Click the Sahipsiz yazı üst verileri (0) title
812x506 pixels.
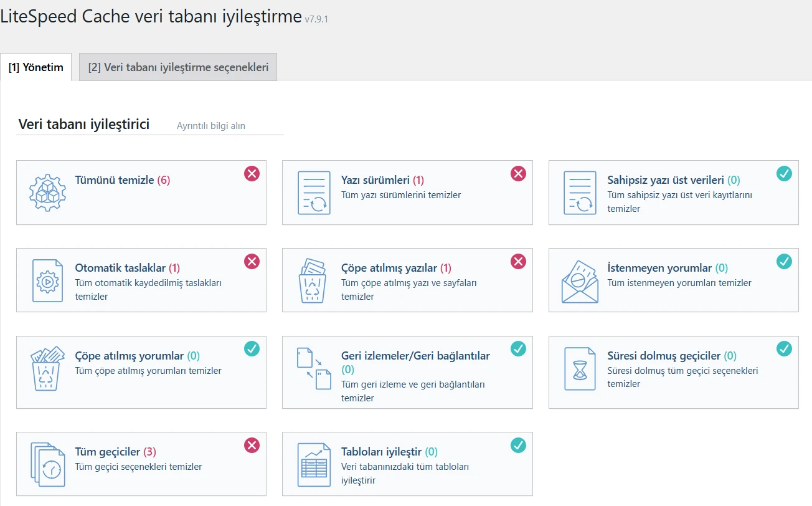click(x=674, y=180)
